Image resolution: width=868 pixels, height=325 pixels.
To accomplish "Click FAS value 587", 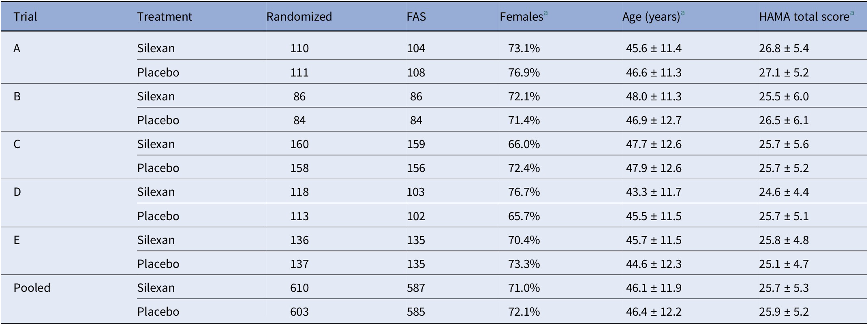I will point(416,288).
